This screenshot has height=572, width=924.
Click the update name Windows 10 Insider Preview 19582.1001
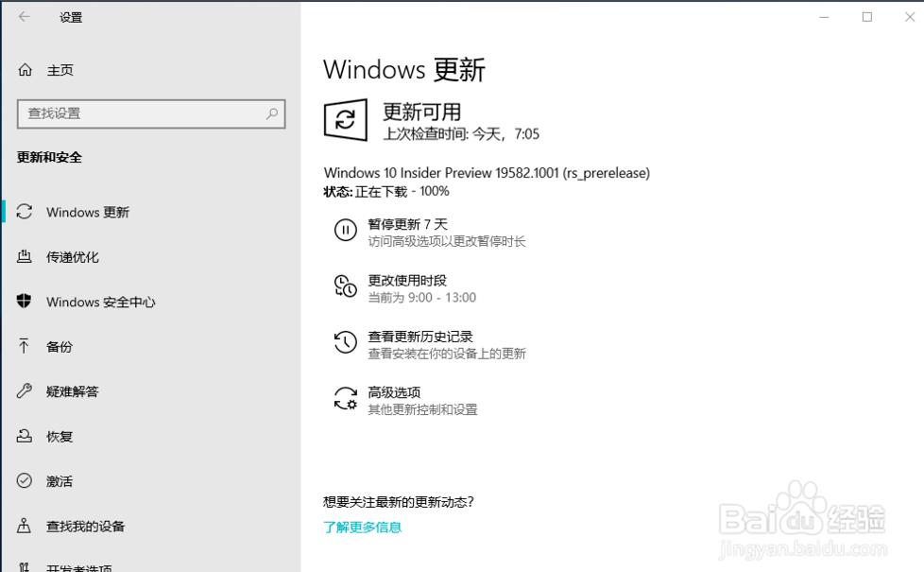(x=487, y=173)
